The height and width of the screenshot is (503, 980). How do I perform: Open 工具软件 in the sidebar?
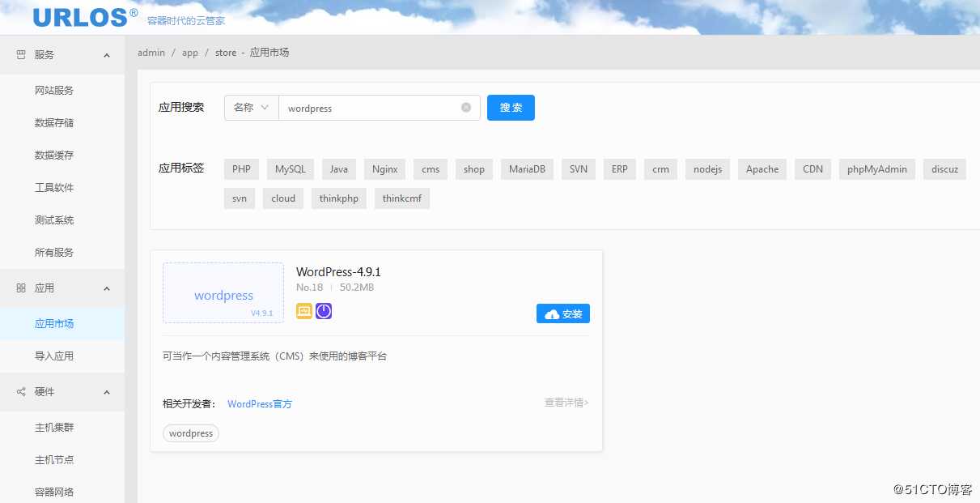(54, 188)
